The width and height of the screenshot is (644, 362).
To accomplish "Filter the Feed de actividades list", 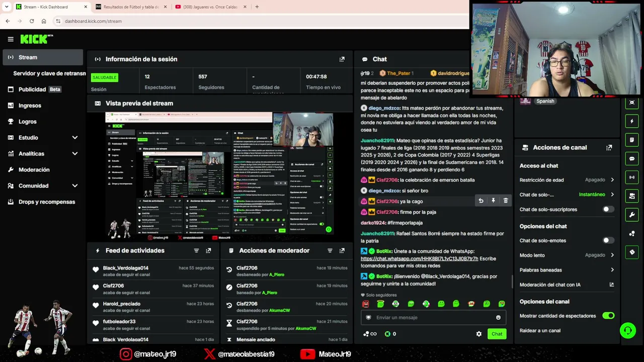I will pyautogui.click(x=196, y=250).
